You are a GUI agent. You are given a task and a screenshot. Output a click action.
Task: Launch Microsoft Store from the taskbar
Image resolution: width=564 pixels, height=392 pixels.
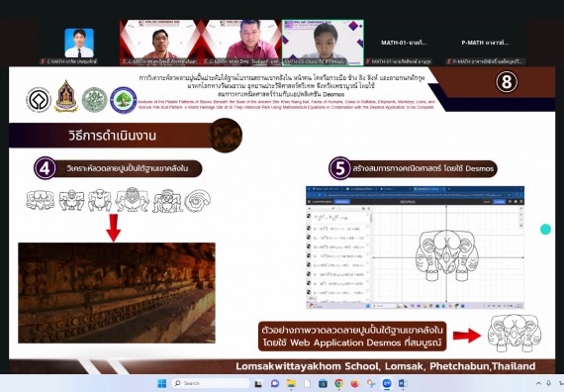coord(323,384)
